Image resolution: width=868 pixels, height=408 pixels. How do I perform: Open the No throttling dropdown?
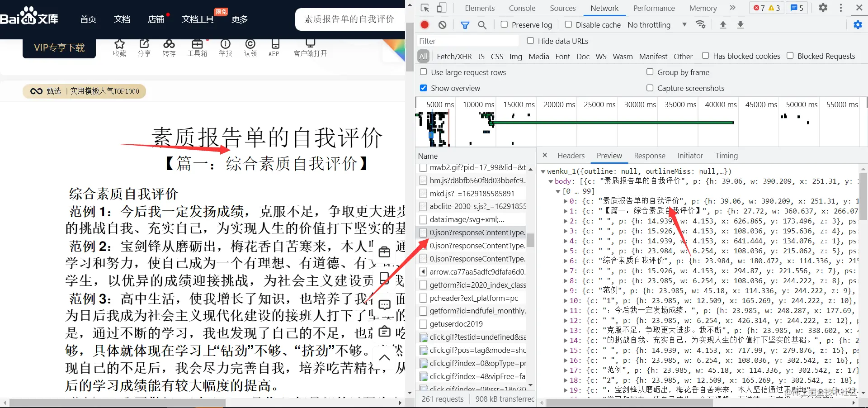click(657, 25)
